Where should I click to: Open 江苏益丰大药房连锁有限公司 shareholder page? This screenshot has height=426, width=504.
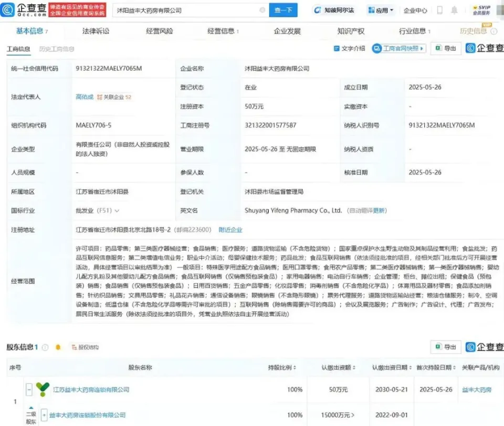pos(91,390)
